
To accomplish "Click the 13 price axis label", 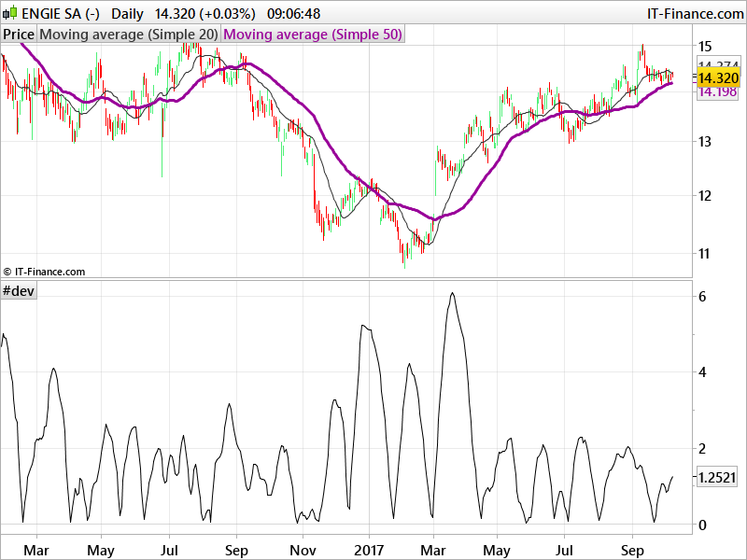I will (x=705, y=142).
